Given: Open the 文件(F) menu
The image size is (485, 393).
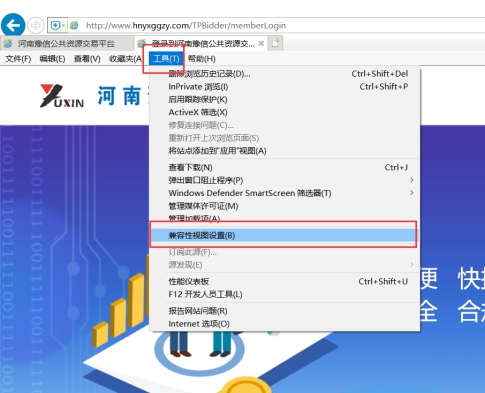Looking at the screenshot, I should (18, 59).
